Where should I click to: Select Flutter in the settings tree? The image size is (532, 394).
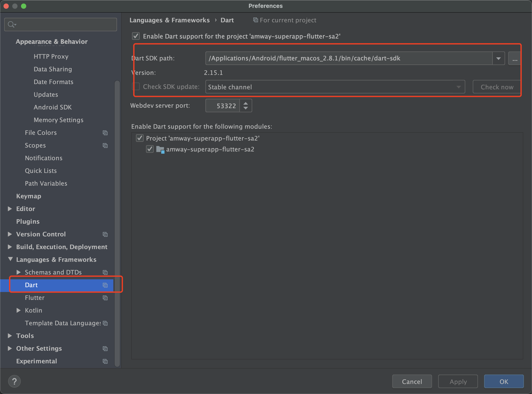[35, 298]
